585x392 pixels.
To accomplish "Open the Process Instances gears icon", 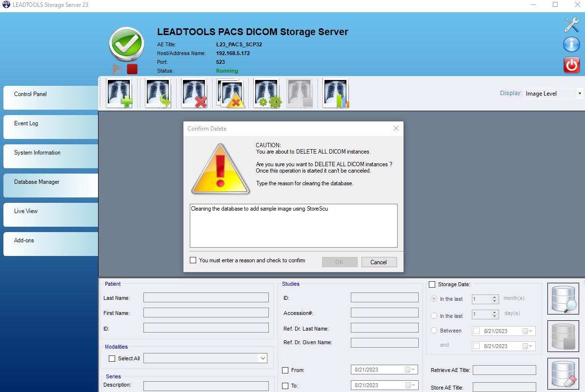I will [x=267, y=93].
